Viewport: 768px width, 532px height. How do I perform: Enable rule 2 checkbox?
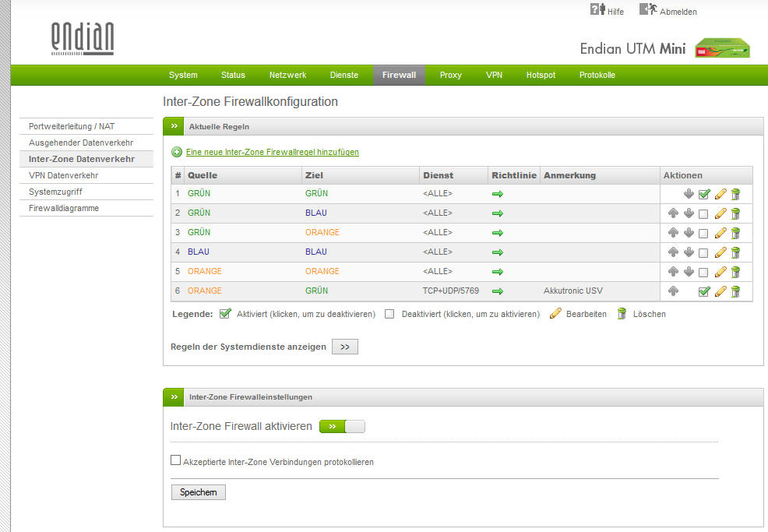point(704,213)
